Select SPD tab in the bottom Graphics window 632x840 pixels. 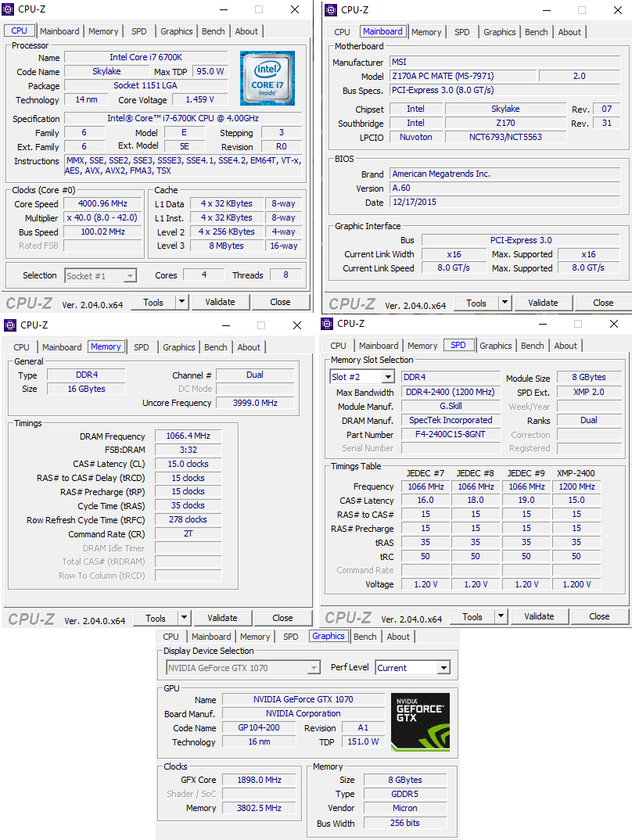tap(291, 637)
